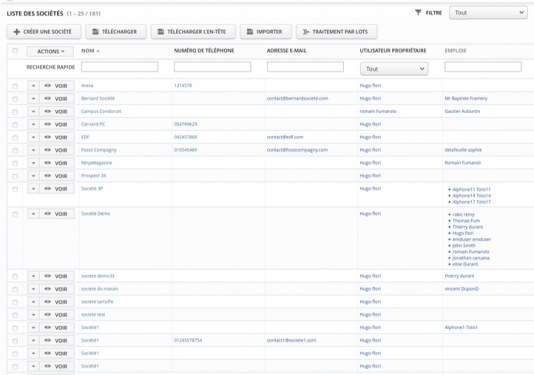Check the Areva row checkbox
The height and width of the screenshot is (375, 534).
point(15,86)
